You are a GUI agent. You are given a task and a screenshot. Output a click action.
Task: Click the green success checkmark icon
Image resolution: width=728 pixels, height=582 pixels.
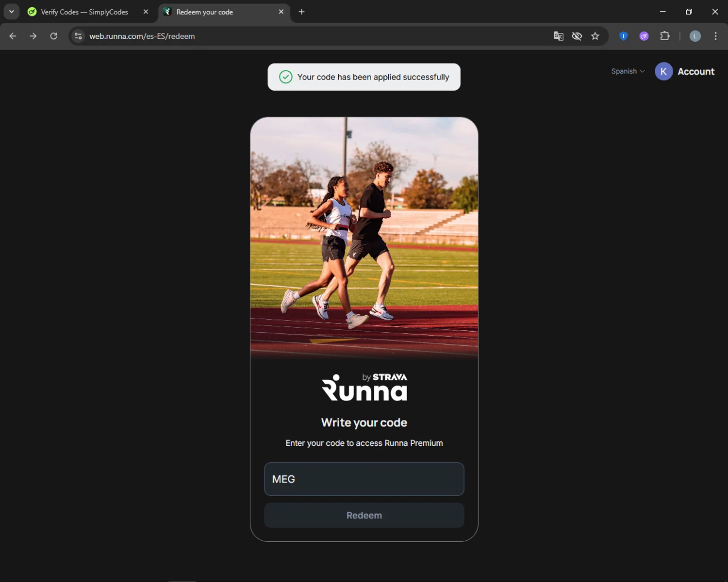[286, 77]
